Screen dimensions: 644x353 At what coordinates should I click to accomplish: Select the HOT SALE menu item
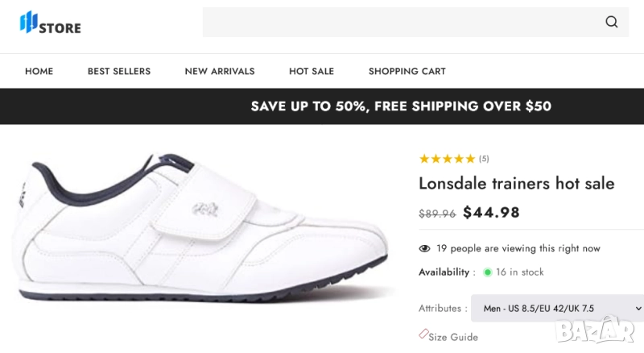312,71
